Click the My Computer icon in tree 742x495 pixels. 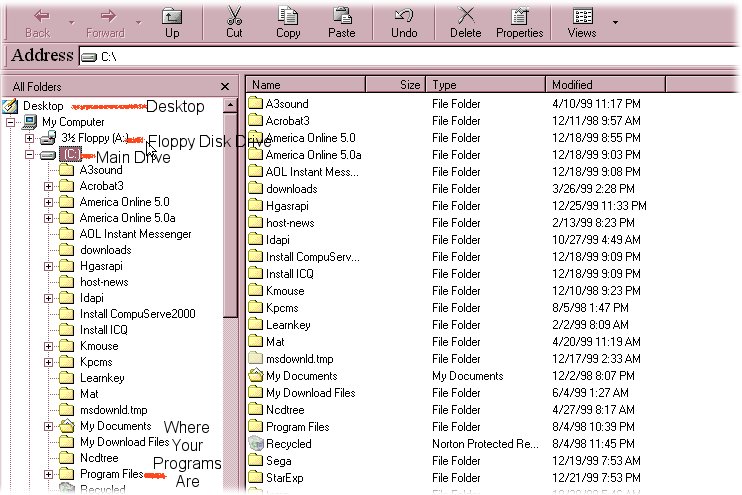point(30,122)
